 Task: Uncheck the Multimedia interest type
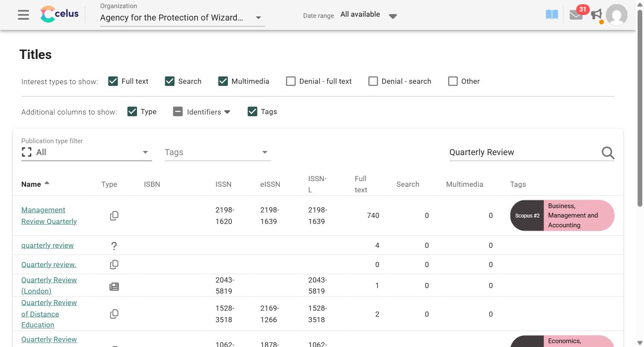tap(223, 81)
